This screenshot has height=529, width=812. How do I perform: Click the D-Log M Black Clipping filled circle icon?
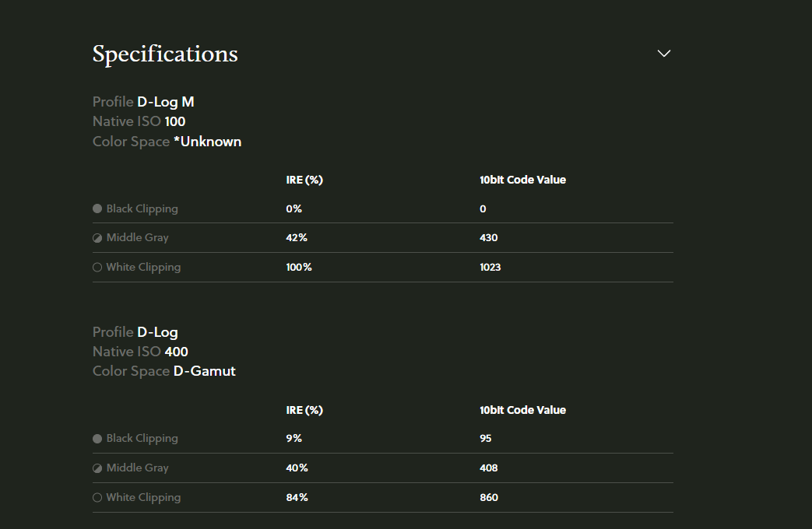point(97,208)
